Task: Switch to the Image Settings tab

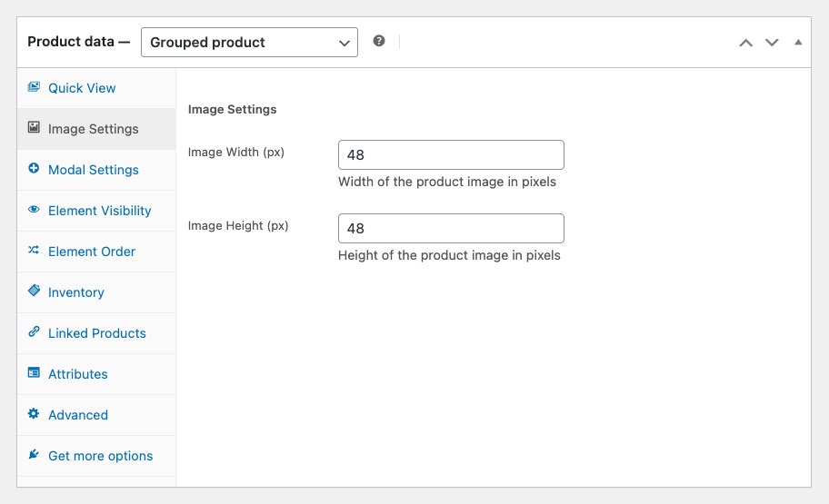Action: (x=94, y=129)
